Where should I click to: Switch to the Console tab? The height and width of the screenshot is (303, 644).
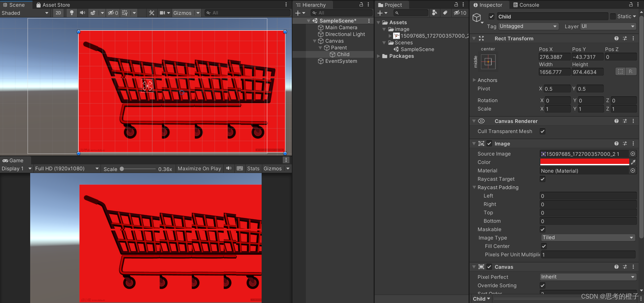tap(526, 5)
